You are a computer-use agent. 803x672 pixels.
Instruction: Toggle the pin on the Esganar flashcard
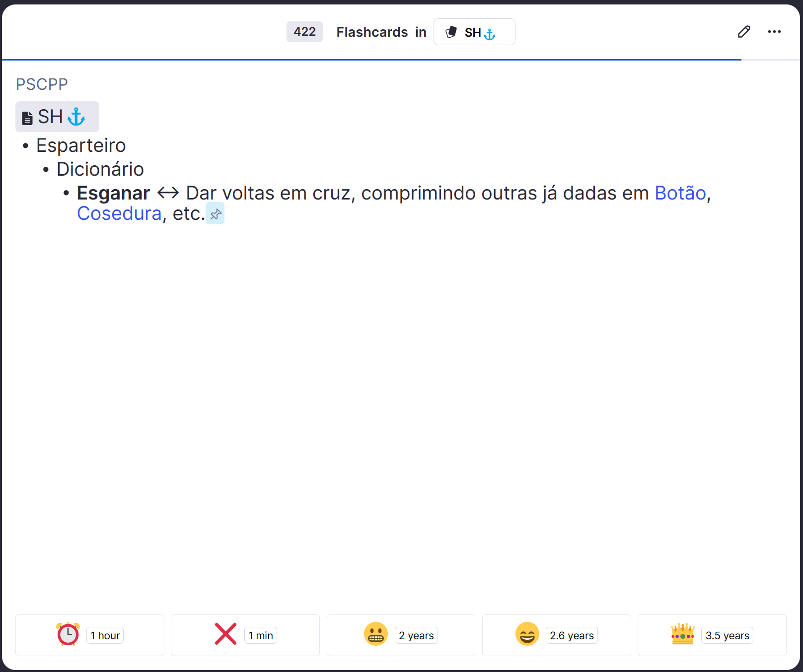click(x=215, y=213)
